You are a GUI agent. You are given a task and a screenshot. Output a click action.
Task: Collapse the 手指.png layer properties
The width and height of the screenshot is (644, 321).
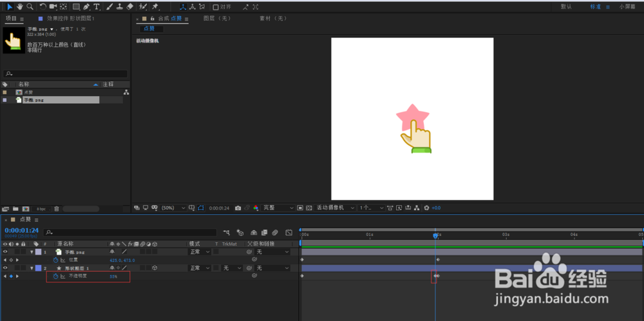coord(32,251)
